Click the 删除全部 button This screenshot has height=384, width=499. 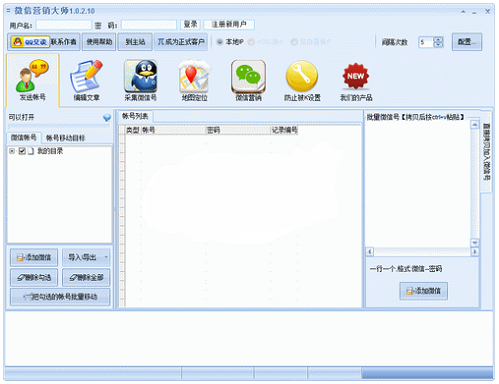coord(86,277)
